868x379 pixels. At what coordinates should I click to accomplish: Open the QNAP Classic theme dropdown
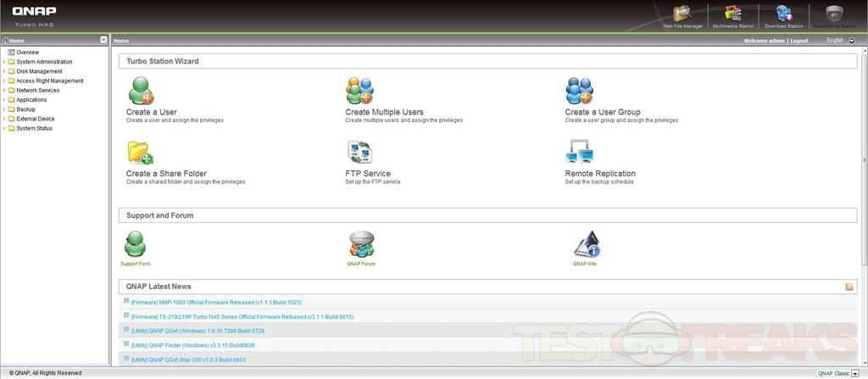coord(854,373)
